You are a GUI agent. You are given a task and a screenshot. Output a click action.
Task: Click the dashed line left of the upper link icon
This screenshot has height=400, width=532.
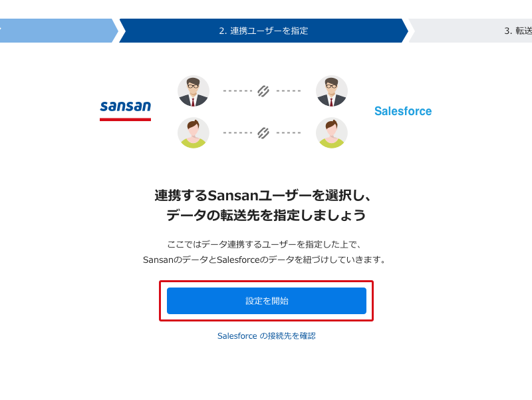[236, 91]
